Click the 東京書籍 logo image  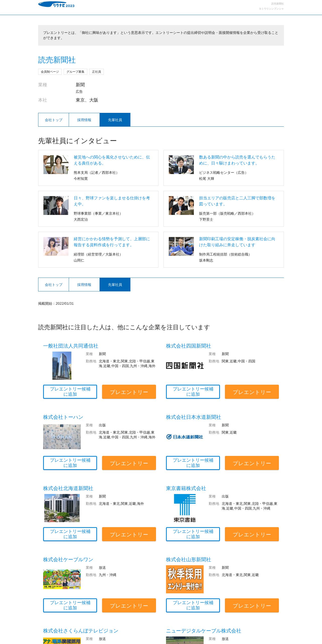click(x=185, y=508)
